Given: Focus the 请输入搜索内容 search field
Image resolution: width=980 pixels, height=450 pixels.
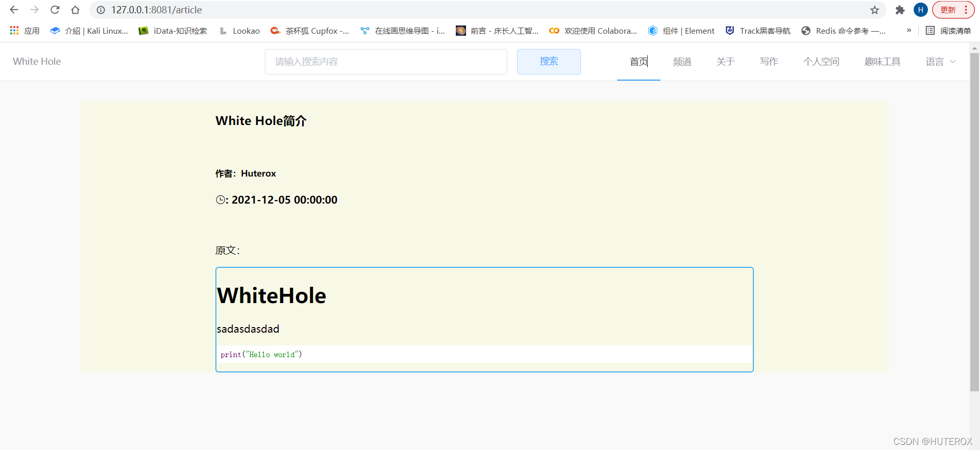Looking at the screenshot, I should (x=386, y=62).
